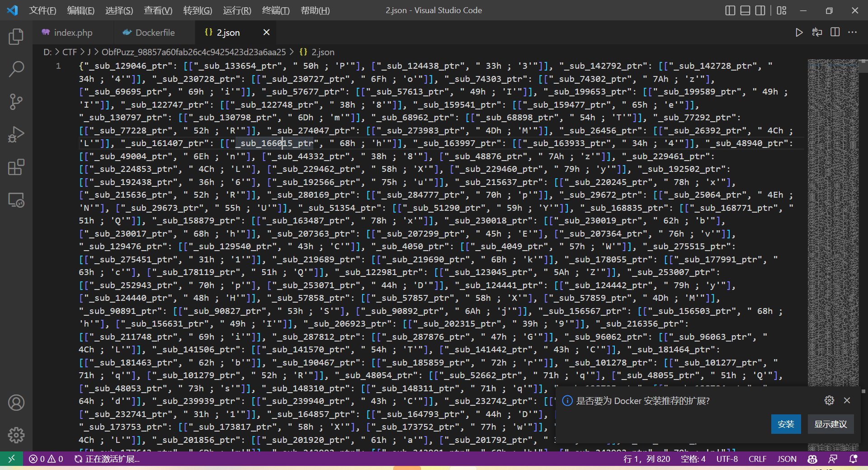Change end of line sequence CRLF
868x470 pixels.
757,459
